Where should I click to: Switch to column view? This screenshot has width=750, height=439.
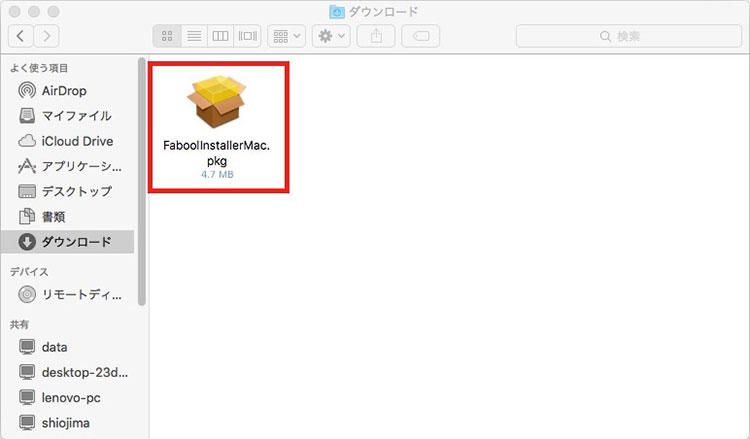[x=221, y=36]
